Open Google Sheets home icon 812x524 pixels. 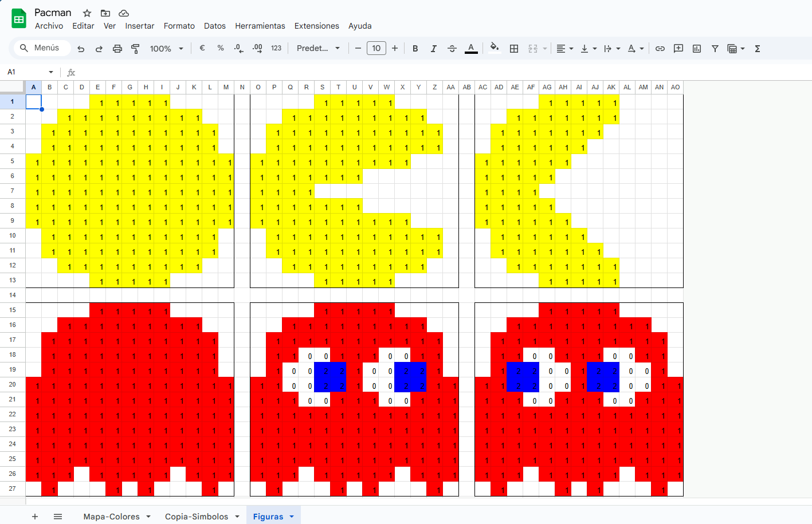click(x=19, y=18)
